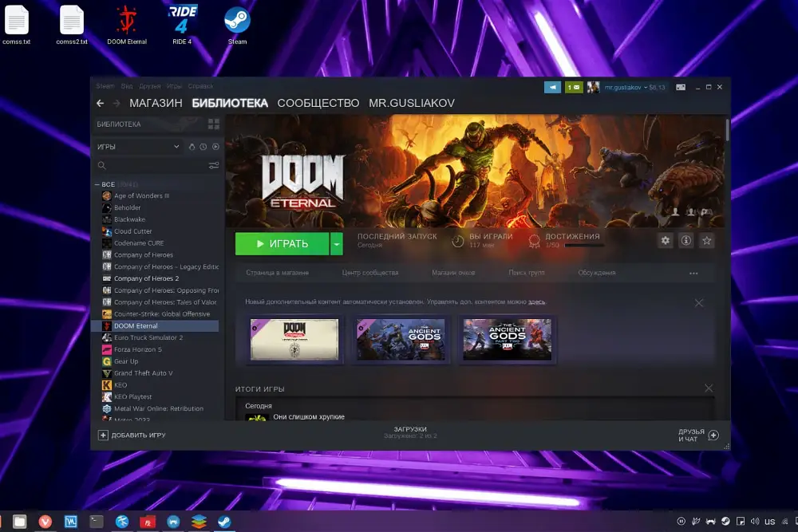The height and width of the screenshot is (532, 798).
Task: Switch library to grid collections view
Action: point(213,124)
